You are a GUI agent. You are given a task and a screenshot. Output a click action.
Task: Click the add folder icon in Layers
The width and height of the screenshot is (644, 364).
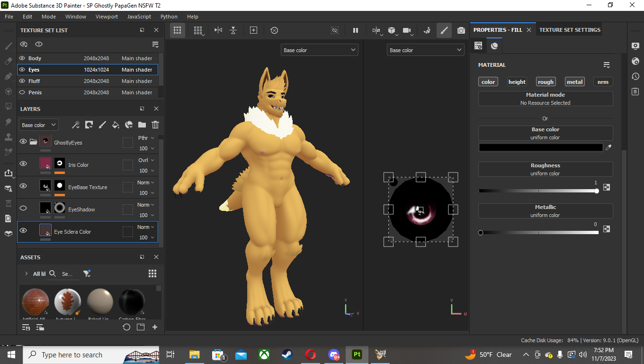pyautogui.click(x=142, y=125)
